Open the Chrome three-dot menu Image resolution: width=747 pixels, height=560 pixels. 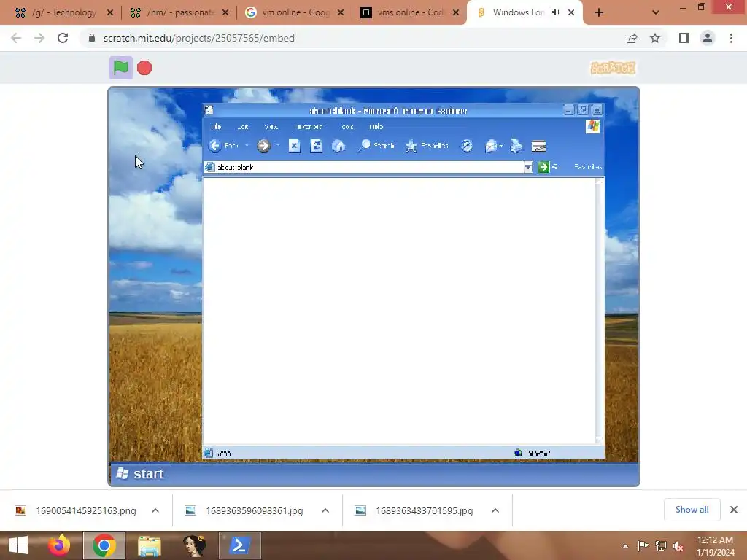731,38
